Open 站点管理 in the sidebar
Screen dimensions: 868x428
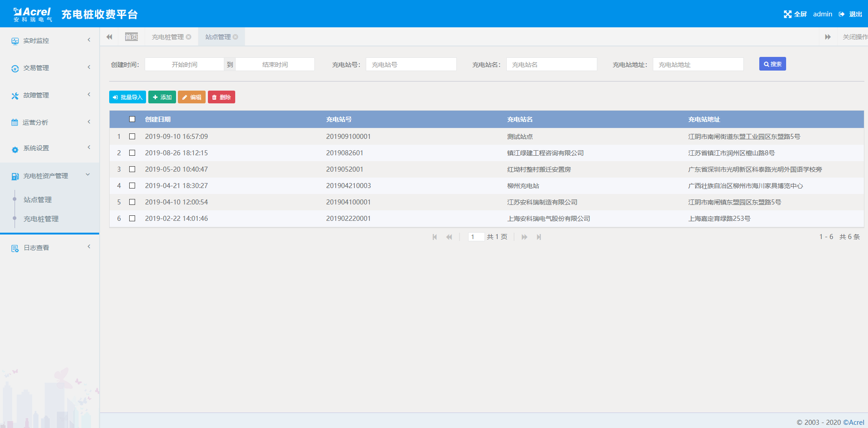(38, 199)
